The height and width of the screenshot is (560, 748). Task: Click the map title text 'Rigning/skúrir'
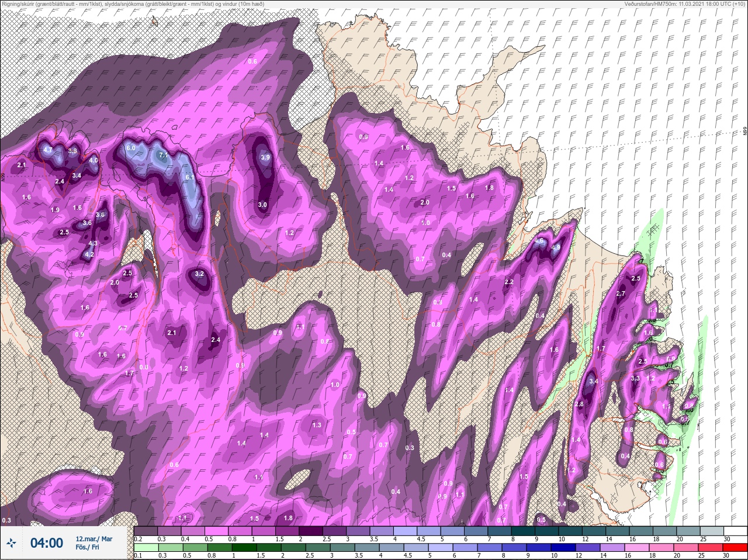[17, 4]
